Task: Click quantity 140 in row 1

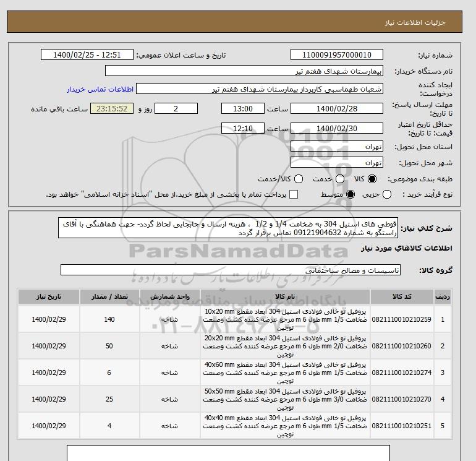Action: (x=109, y=319)
